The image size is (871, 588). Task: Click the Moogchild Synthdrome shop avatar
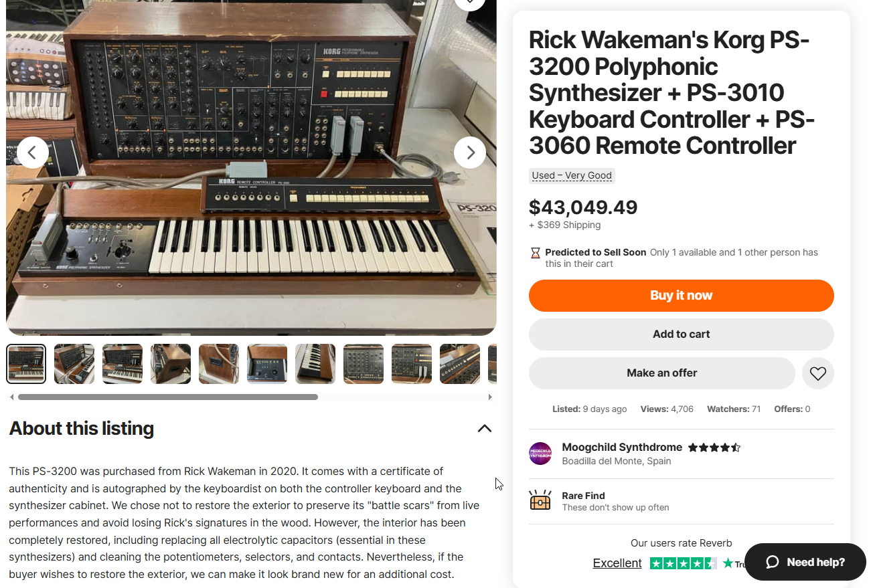pos(540,454)
